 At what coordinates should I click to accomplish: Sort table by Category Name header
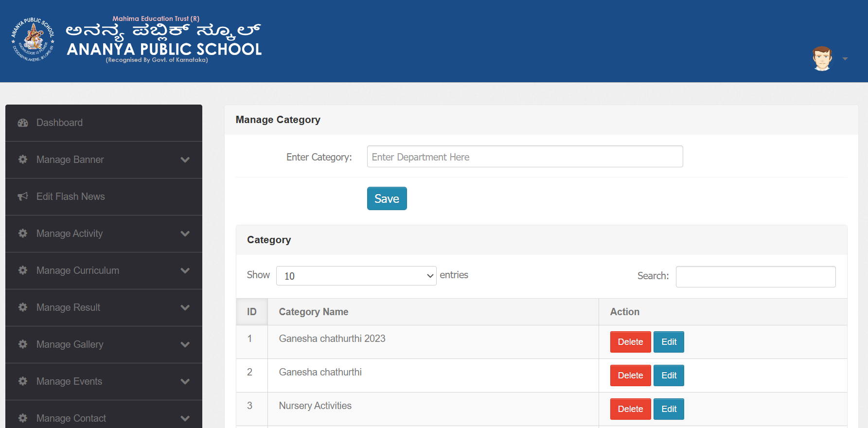click(313, 312)
